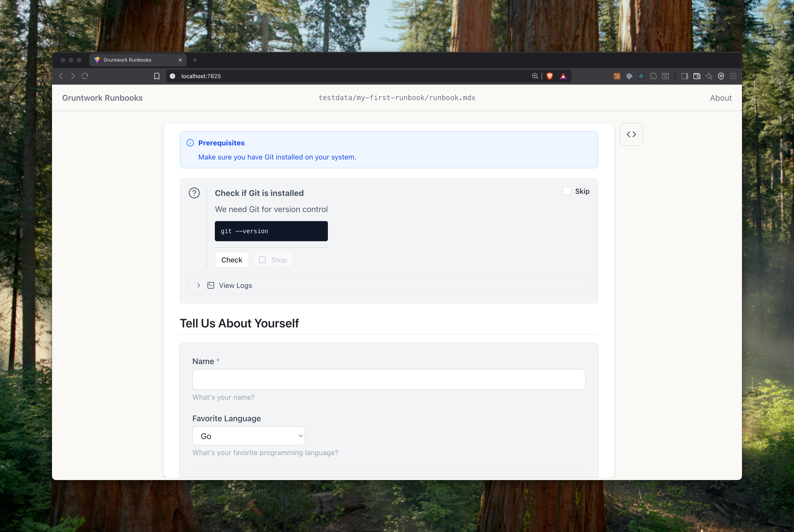Open the About page link
794x532 pixels.
(x=721, y=98)
